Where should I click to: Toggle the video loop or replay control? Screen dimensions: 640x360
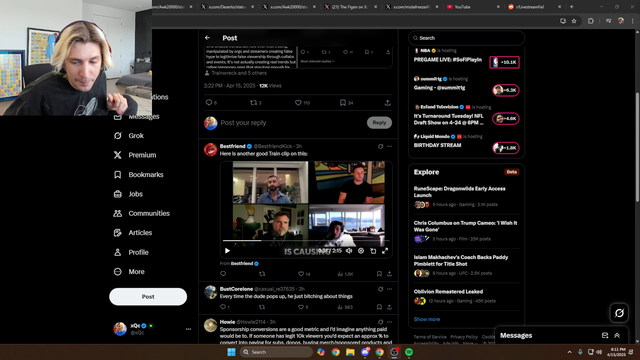click(373, 251)
